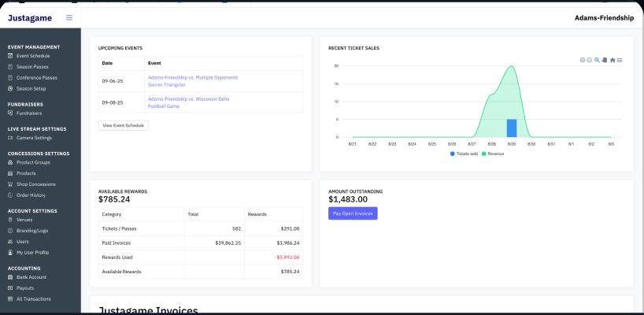
Task: Click the Season Passes icon in sidebar
Action: 10,66
